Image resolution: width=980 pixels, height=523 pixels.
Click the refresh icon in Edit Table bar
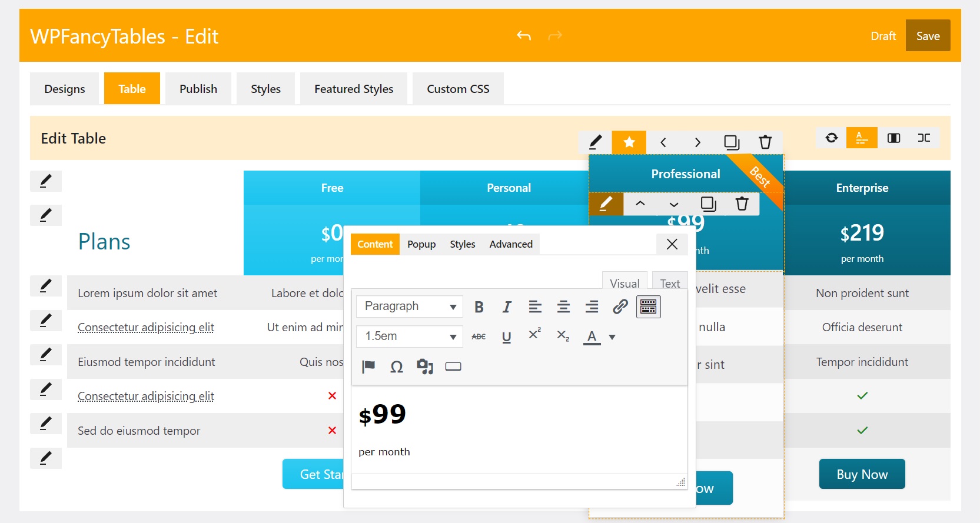(831, 138)
